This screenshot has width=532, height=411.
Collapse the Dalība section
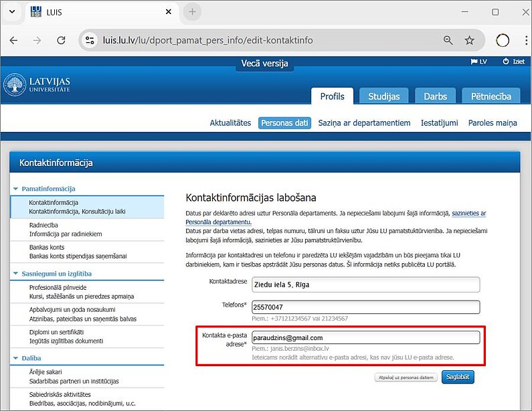16,359
